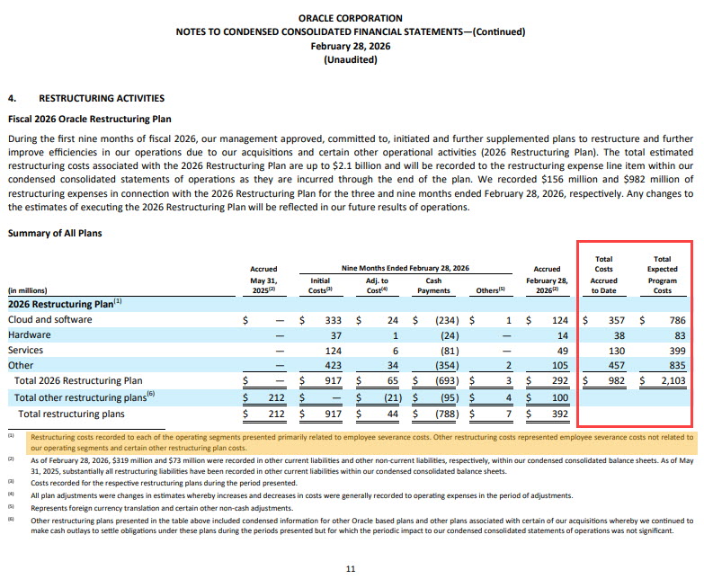Viewport: 704px width, 588px height.
Task: Select the RESTRUCTURING ACTIVITIES section heading
Action: [x=101, y=97]
